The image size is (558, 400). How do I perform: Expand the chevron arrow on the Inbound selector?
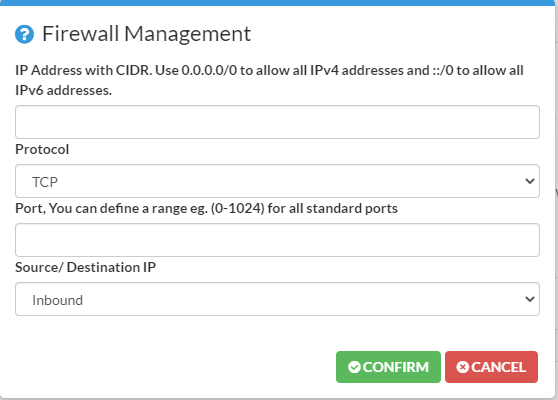pyautogui.click(x=530, y=299)
